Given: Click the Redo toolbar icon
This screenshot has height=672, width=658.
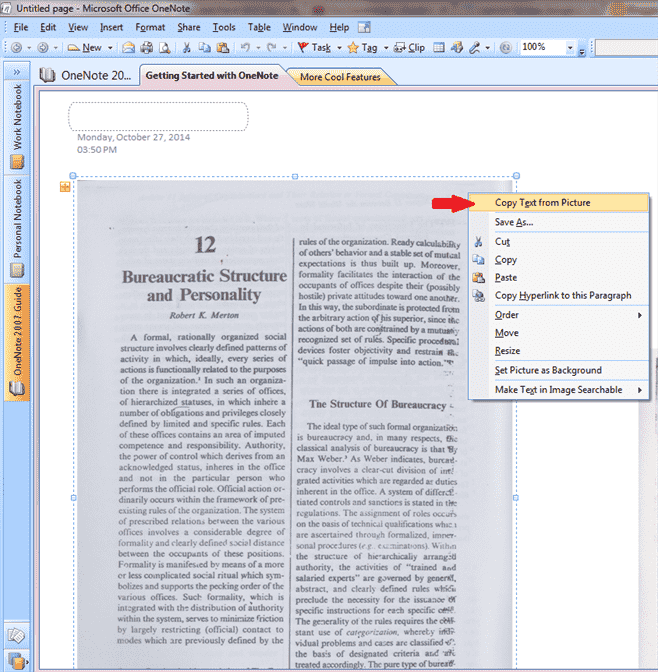Looking at the screenshot, I should tap(271, 47).
